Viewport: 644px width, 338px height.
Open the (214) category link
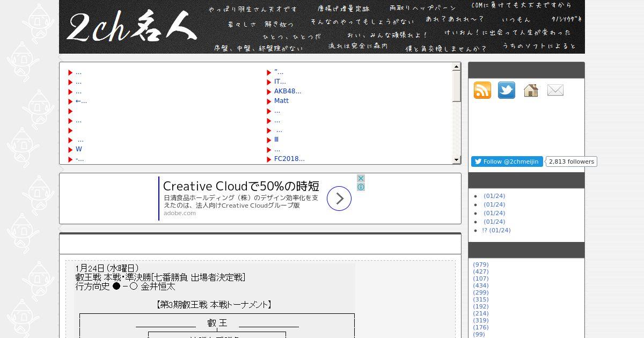[481, 313]
